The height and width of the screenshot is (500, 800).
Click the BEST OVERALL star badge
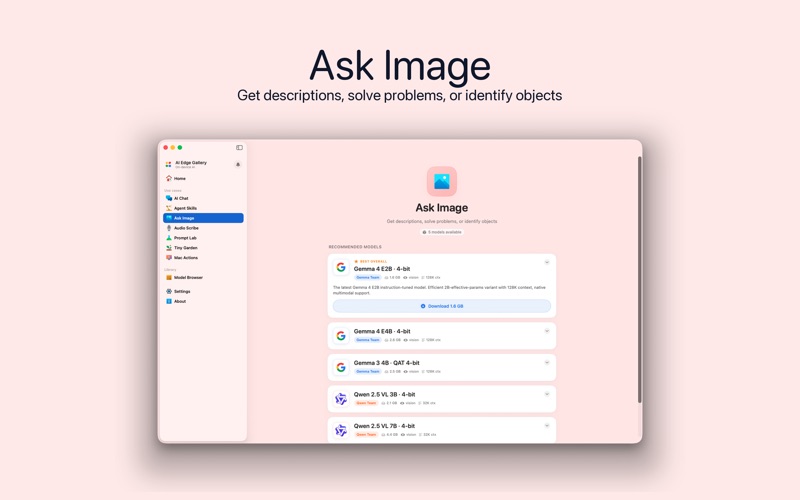[x=371, y=261]
